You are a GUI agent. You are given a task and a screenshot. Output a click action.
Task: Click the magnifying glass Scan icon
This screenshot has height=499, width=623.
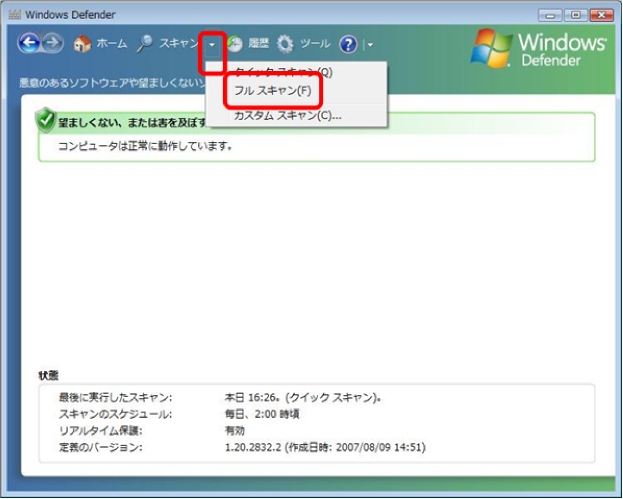pos(145,44)
